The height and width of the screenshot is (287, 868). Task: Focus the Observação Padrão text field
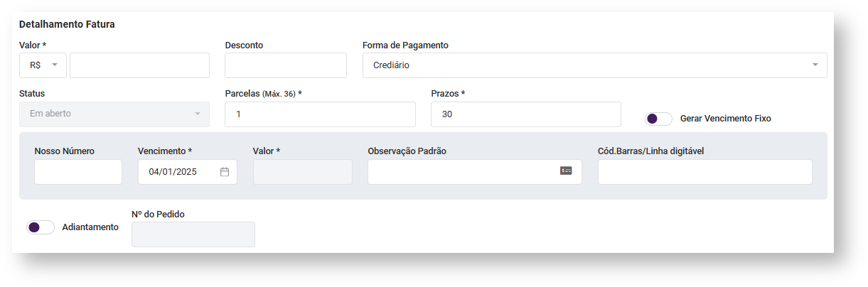click(462, 172)
